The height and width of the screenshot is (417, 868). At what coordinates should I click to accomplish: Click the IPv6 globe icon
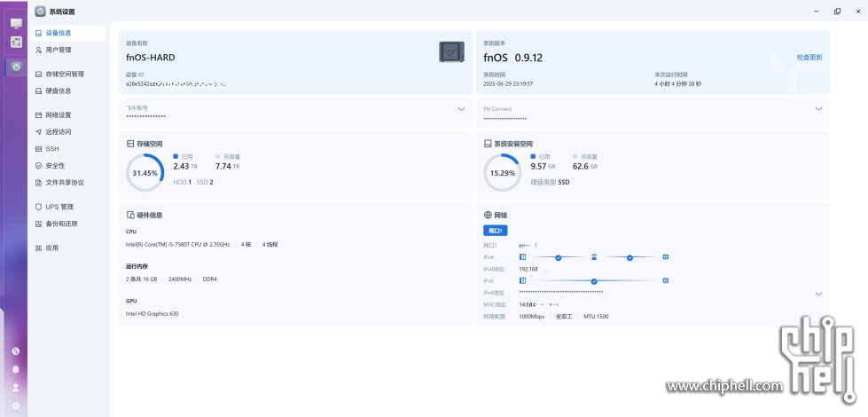(x=665, y=280)
